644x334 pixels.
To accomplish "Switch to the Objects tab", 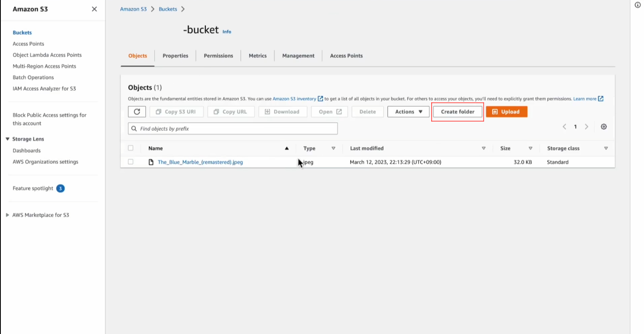I will point(138,56).
